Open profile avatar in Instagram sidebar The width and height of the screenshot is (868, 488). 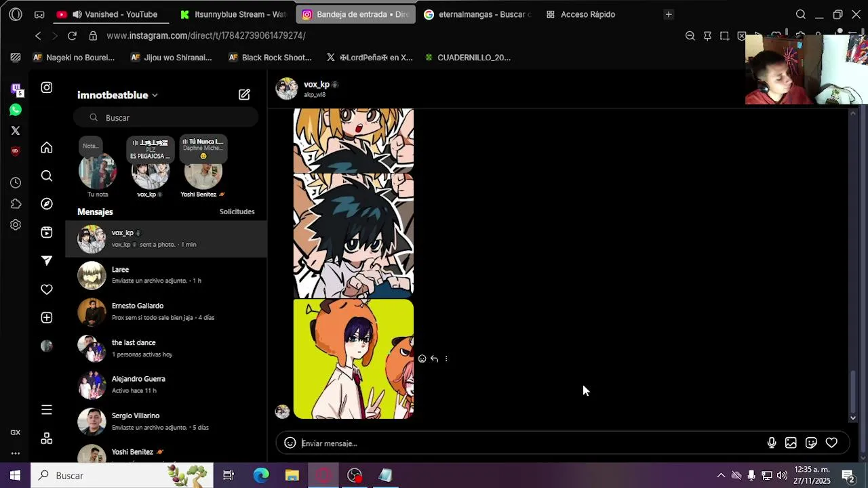pos(47,346)
